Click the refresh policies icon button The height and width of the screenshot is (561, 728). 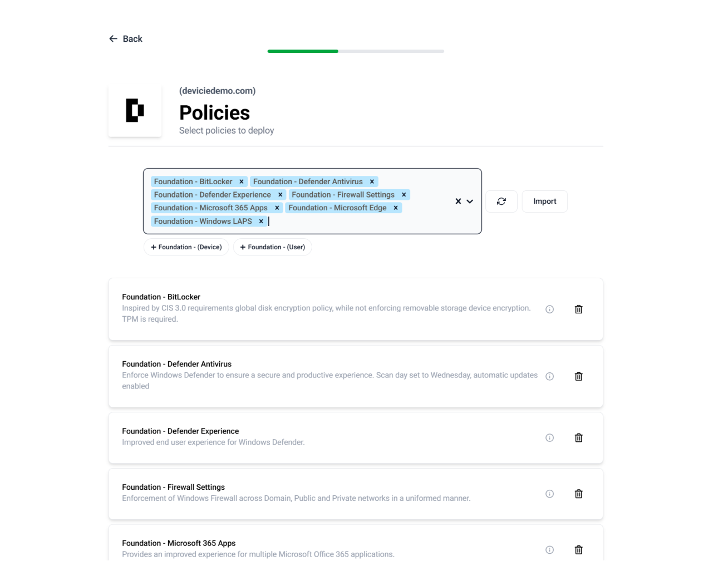pos(501,201)
